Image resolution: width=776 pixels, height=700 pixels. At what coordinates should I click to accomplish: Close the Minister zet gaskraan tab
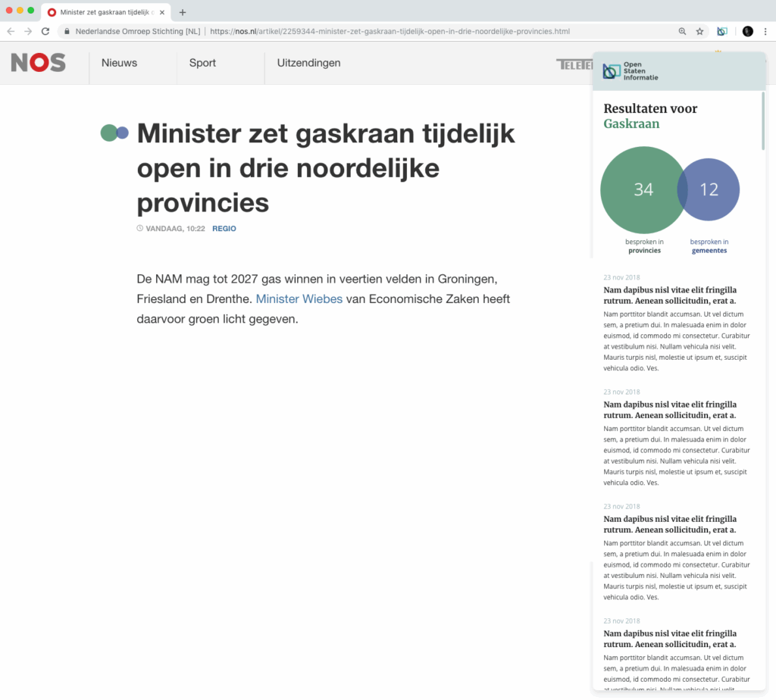click(x=162, y=13)
